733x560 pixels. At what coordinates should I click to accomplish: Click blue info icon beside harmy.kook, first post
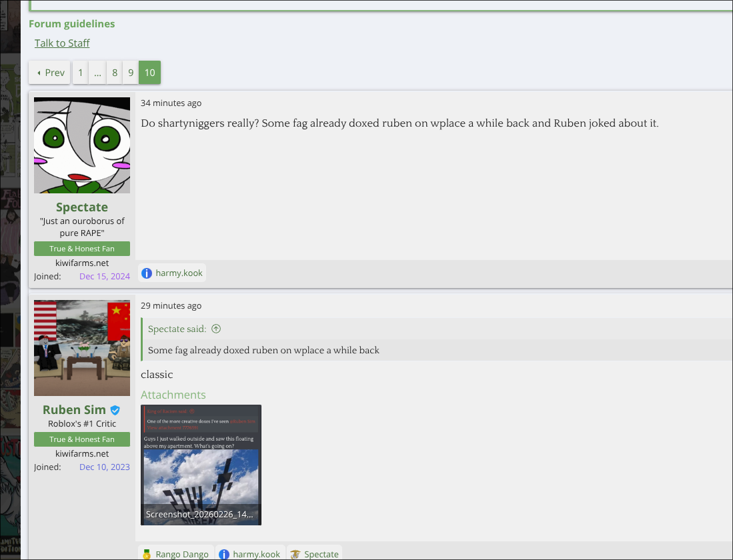147,273
